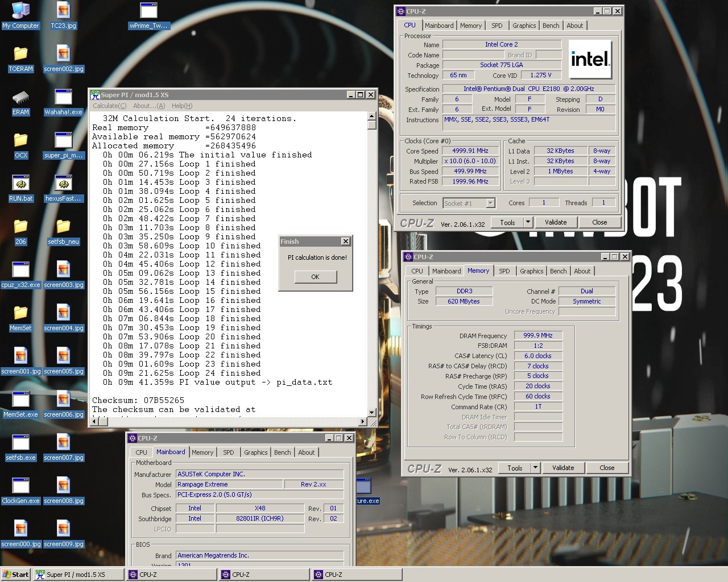The width and height of the screenshot is (728, 582).
Task: Click Validate in Memory CPU-Z window
Action: [563, 468]
